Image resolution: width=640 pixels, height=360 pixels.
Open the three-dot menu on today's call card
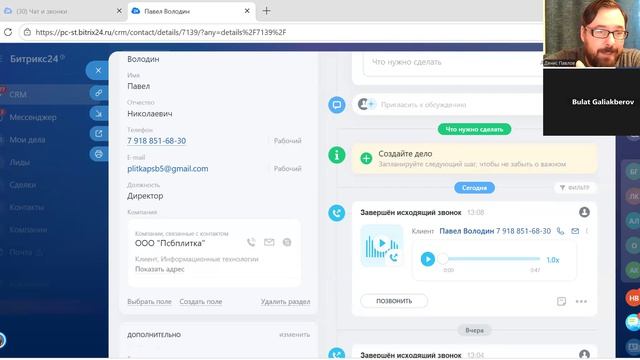(x=581, y=302)
